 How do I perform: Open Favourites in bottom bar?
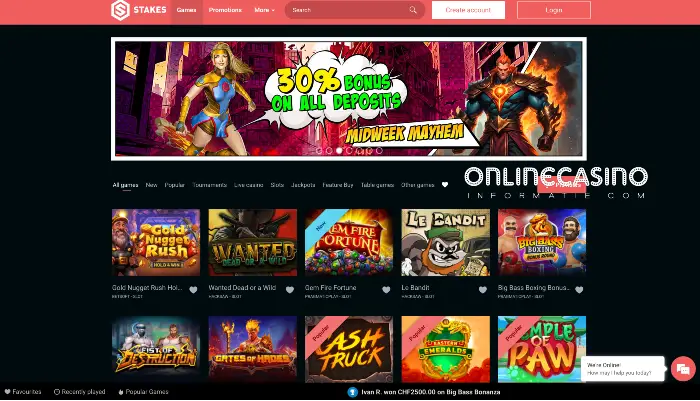[x=23, y=392]
